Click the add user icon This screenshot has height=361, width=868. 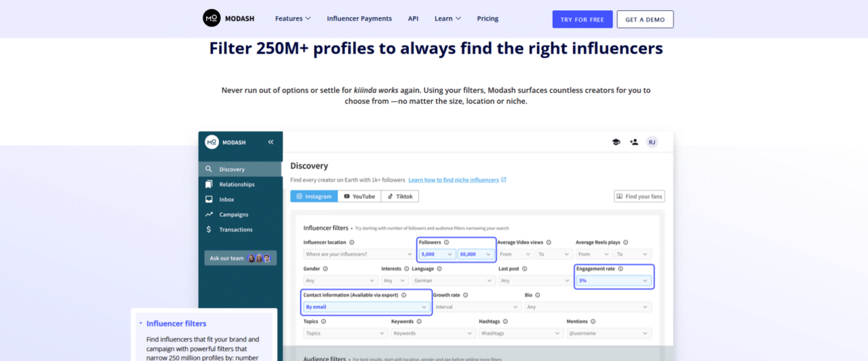tap(634, 142)
